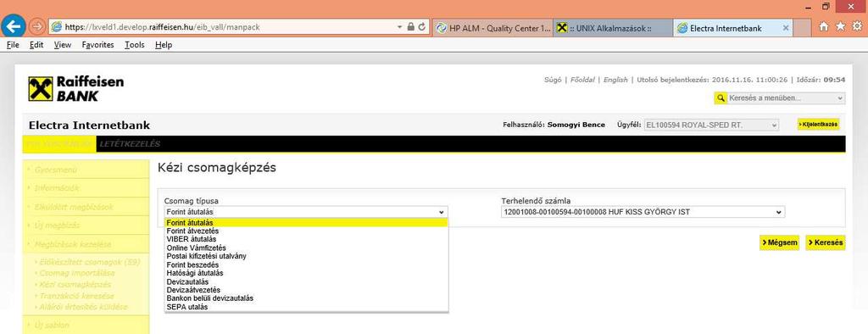The height and width of the screenshot is (334, 868).
Task: Open browser settings gear icon
Action: pyautogui.click(x=858, y=26)
